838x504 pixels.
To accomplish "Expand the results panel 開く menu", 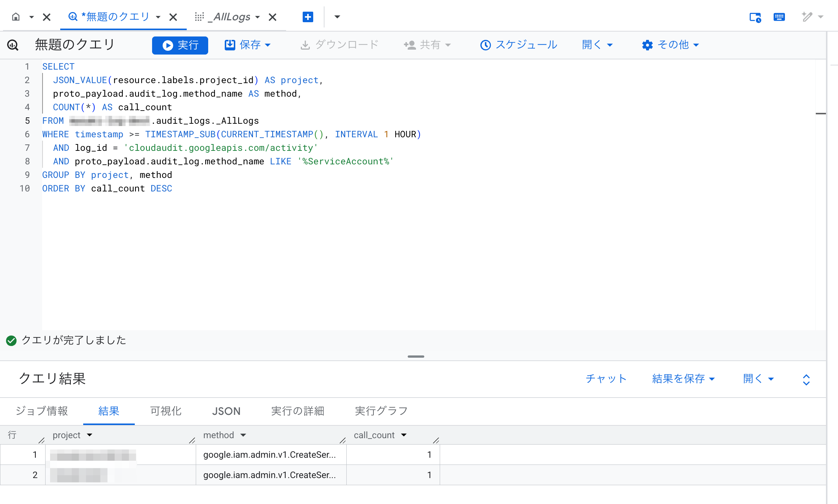I will 758,379.
